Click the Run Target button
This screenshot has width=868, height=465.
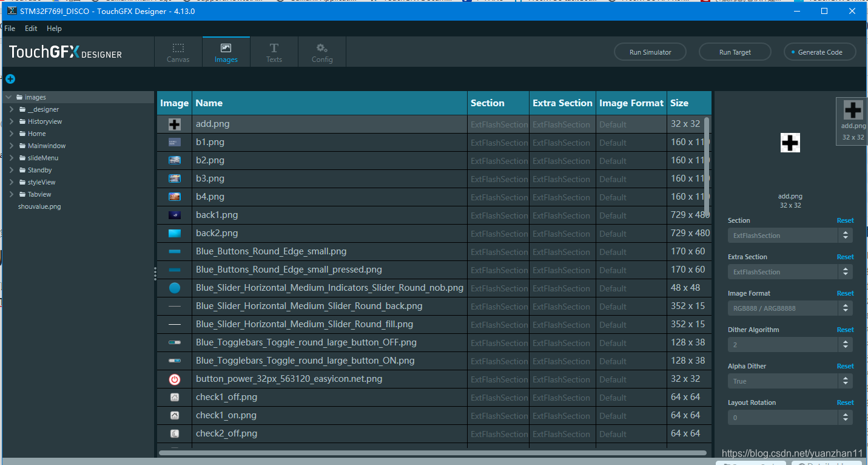(x=735, y=52)
